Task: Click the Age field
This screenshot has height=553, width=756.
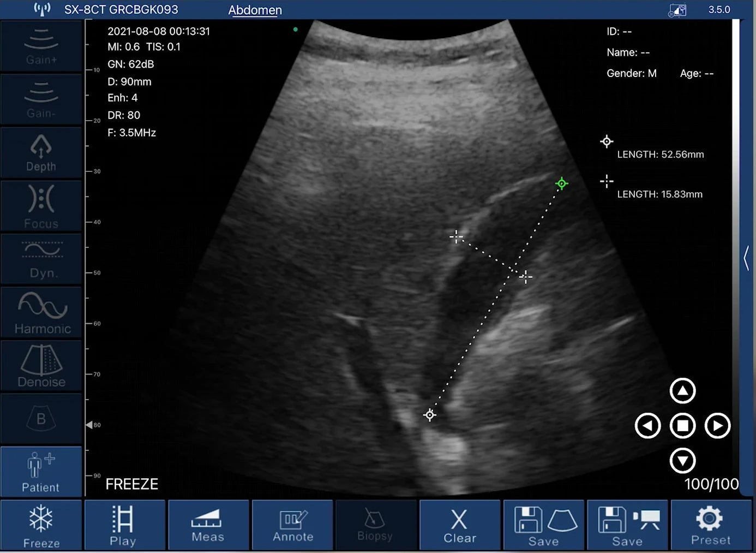Action: point(697,73)
